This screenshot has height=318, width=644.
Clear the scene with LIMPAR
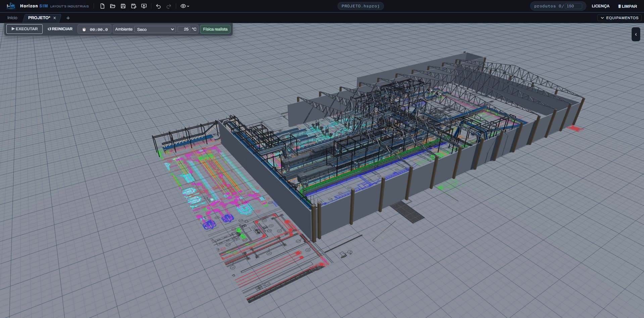tap(627, 6)
